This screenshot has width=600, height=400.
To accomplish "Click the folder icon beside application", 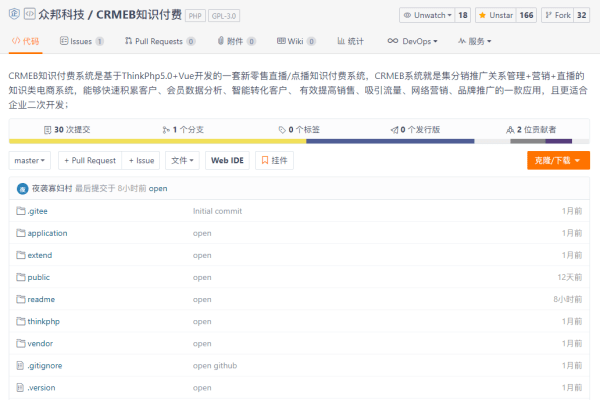I will (21, 233).
